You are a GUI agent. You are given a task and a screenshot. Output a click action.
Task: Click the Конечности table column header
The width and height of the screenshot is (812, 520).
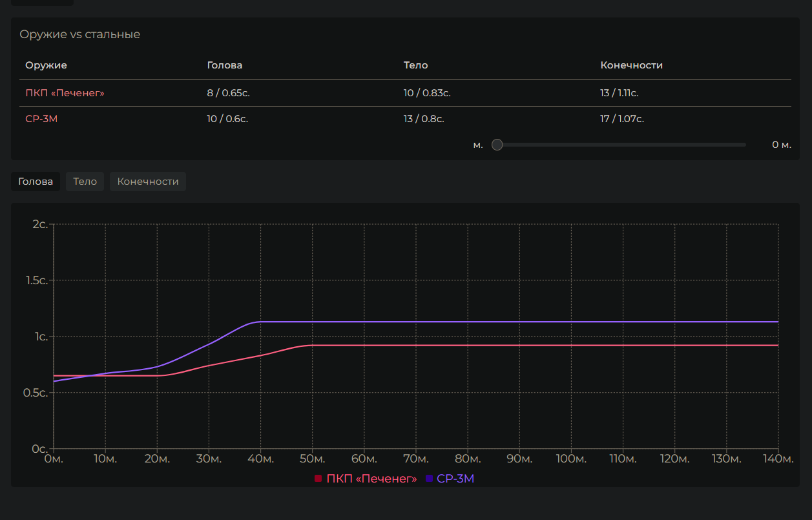click(x=631, y=65)
